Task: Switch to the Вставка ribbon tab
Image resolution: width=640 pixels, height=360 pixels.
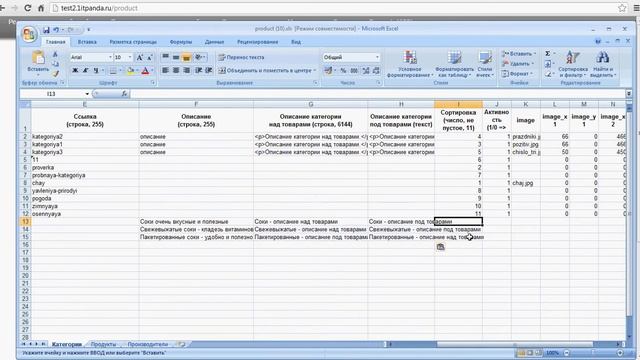Action: [x=87, y=42]
